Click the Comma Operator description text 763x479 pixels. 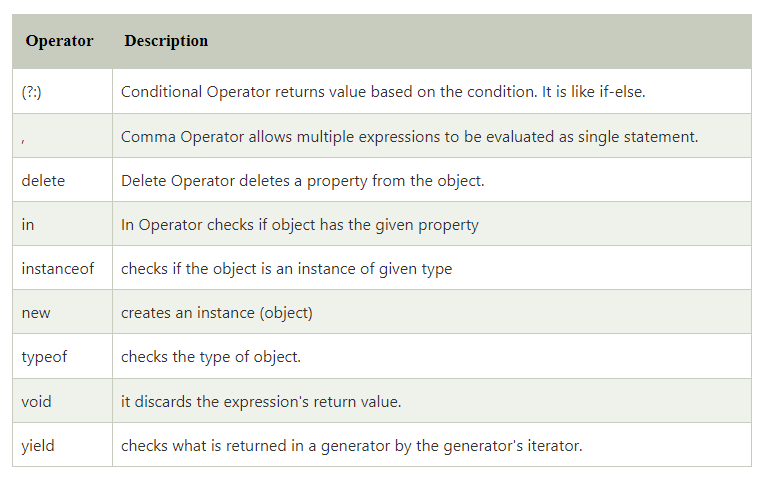coord(409,137)
